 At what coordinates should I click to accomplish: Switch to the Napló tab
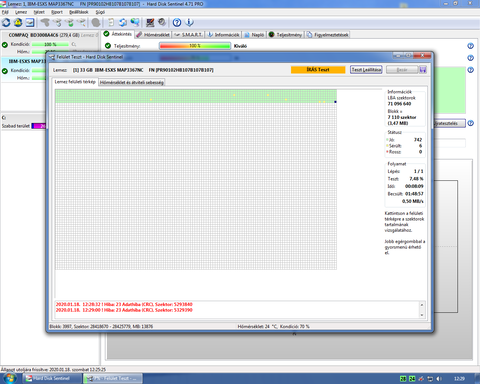coord(254,34)
